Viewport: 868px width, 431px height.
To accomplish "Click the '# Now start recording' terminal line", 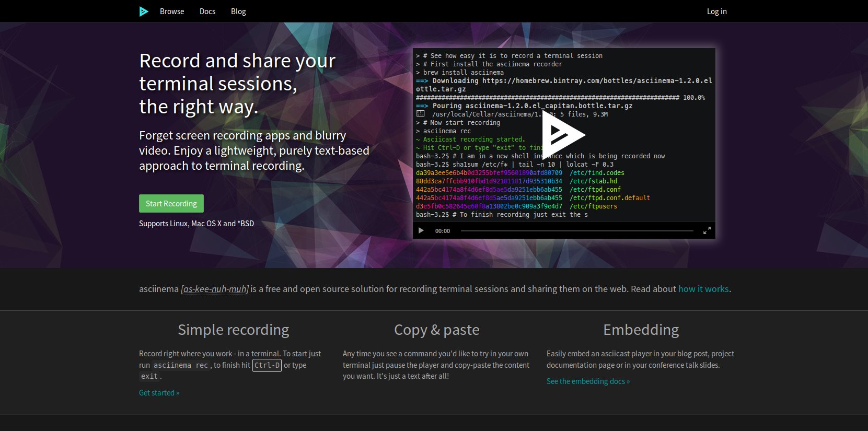I will tap(458, 123).
